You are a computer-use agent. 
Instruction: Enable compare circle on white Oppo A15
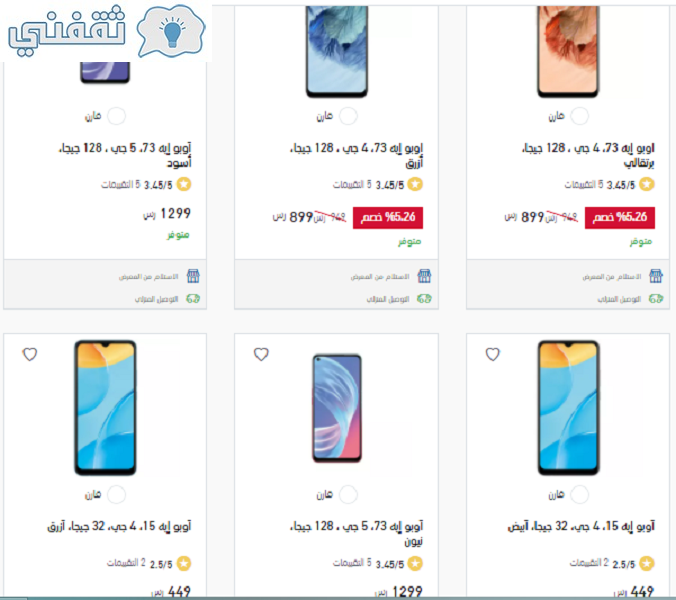[x=579, y=494]
